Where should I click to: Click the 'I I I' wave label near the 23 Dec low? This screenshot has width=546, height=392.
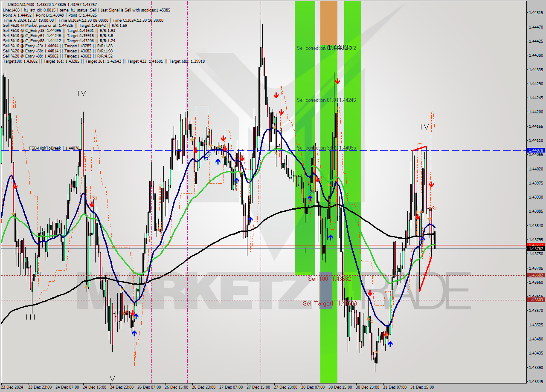pos(30,317)
